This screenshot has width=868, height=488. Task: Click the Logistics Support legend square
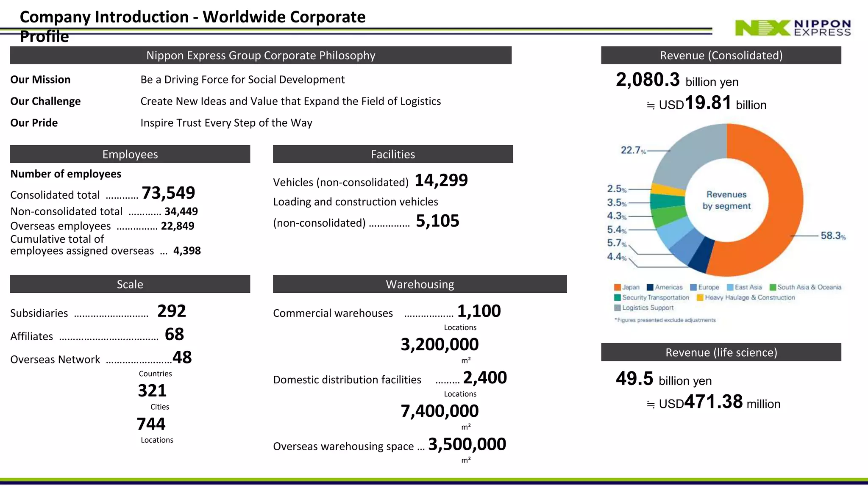[618, 308]
